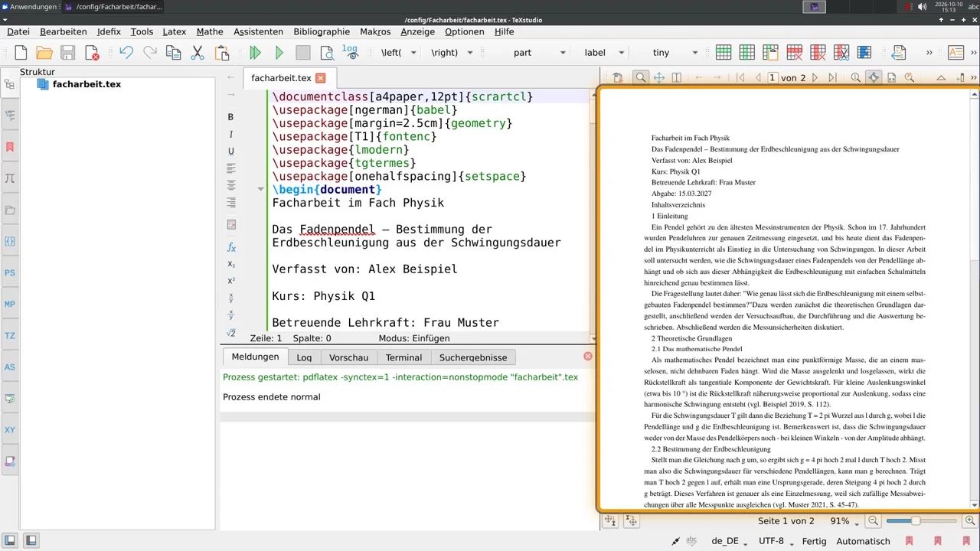Open a file using the folder icon

[x=44, y=53]
